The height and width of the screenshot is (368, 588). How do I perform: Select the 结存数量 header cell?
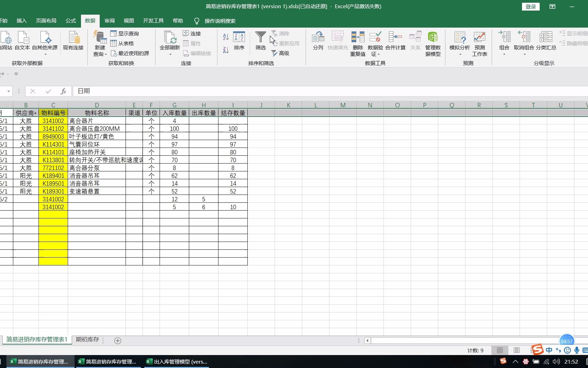(233, 113)
